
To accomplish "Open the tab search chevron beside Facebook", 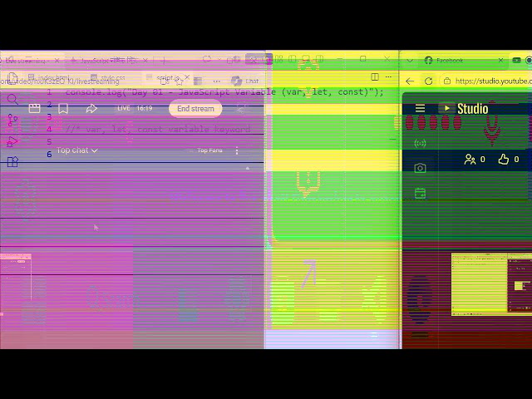I will click(x=410, y=61).
